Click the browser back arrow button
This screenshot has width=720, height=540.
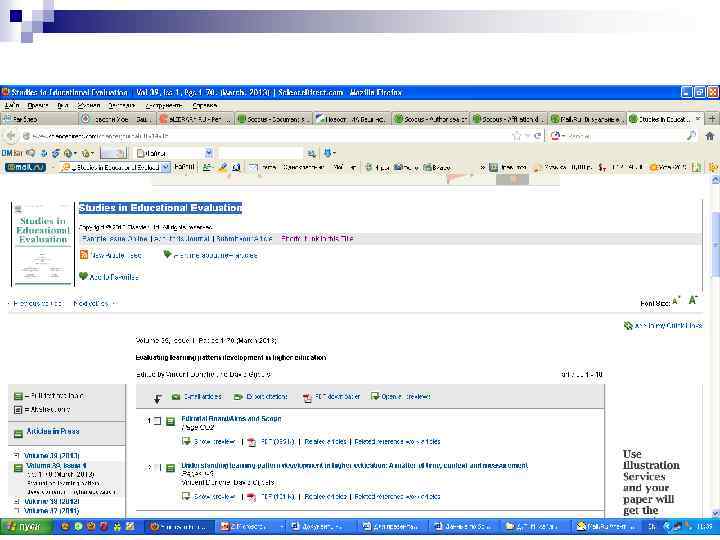10,136
